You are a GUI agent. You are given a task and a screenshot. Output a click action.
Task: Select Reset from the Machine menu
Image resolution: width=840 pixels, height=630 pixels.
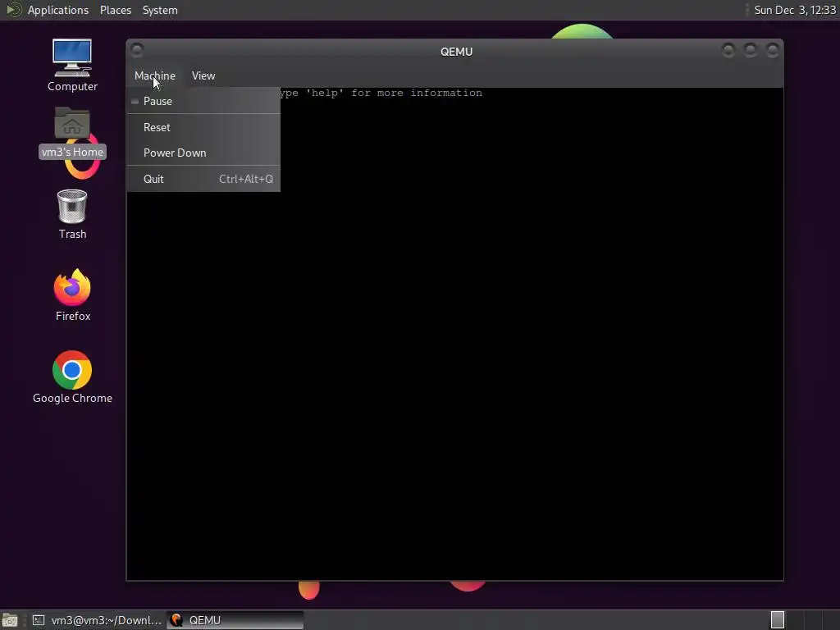coord(203,127)
